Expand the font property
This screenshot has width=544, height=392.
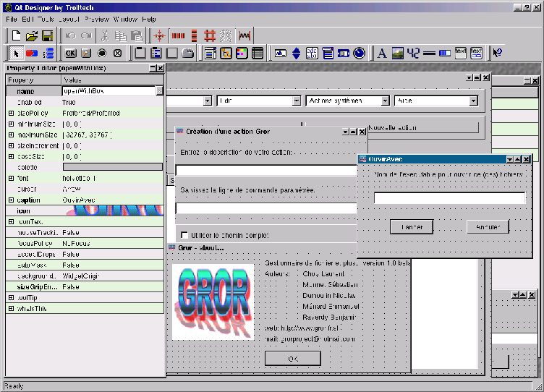point(11,179)
